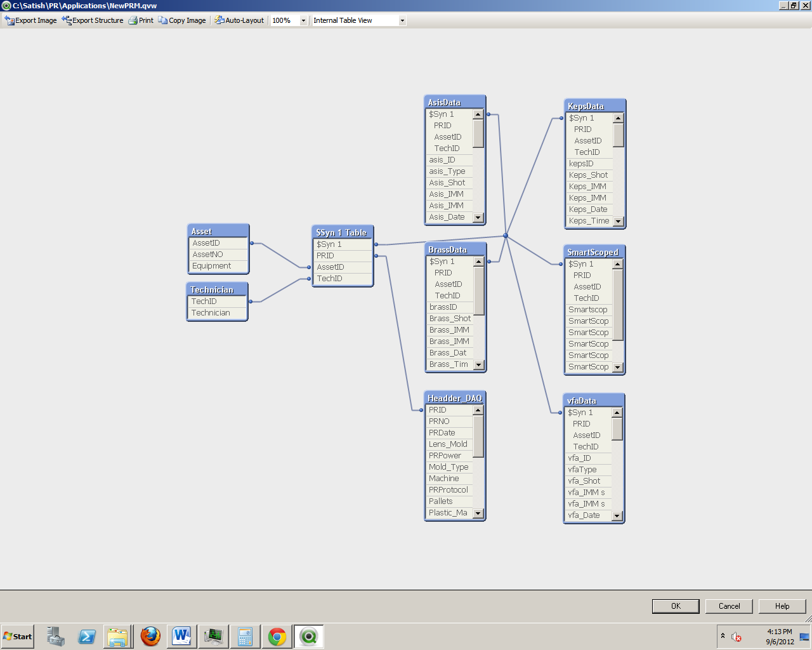Show hidden system tray icons

pyautogui.click(x=723, y=635)
